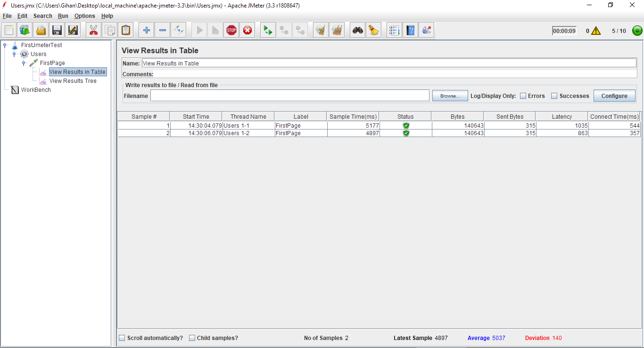The height and width of the screenshot is (348, 644).
Task: Collapse the FirstJmeterTest root node
Action: [4, 45]
